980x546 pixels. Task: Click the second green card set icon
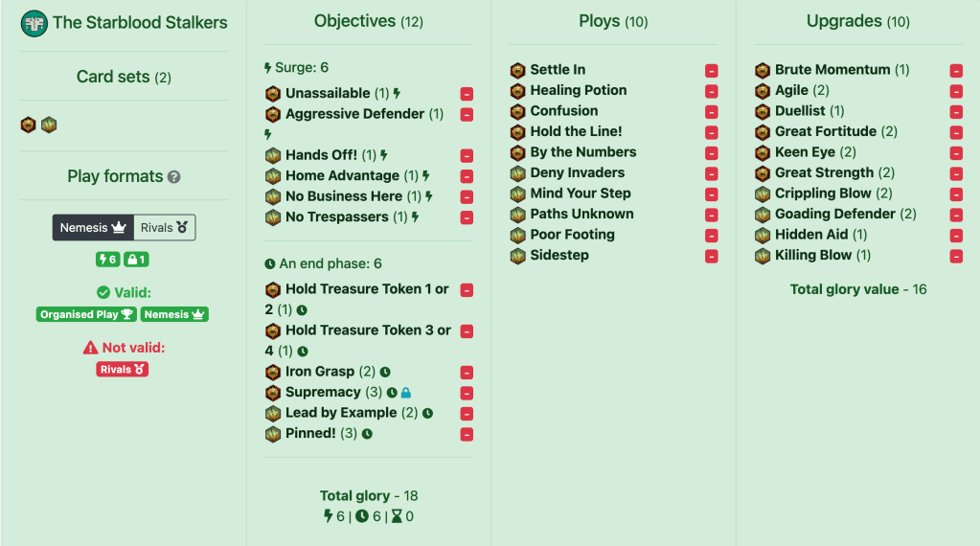click(49, 125)
